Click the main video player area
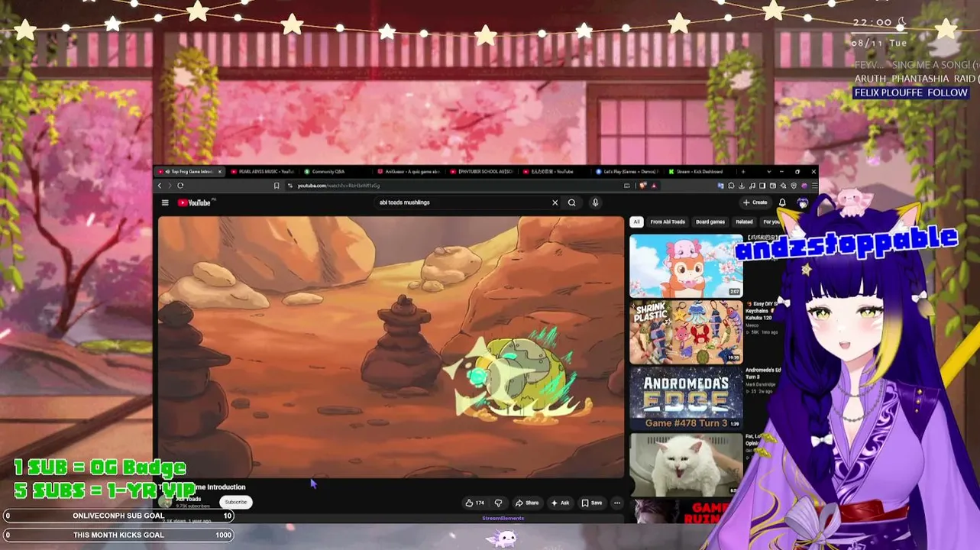 point(391,348)
